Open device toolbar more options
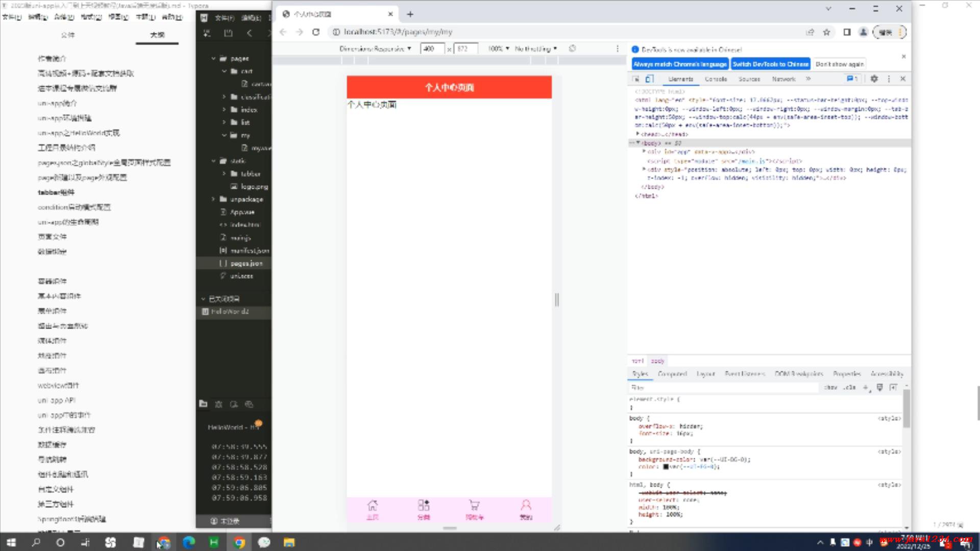980x551 pixels. click(x=618, y=48)
